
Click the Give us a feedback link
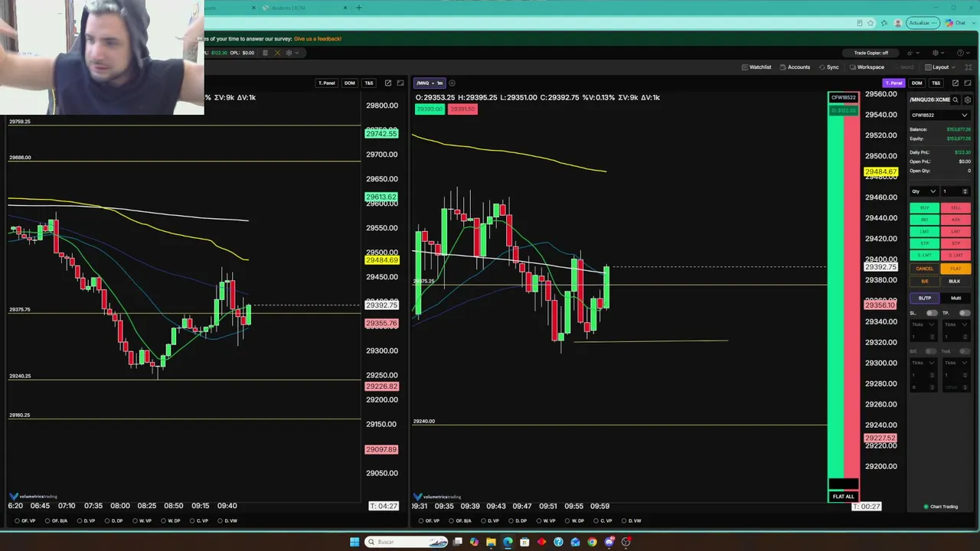click(318, 39)
